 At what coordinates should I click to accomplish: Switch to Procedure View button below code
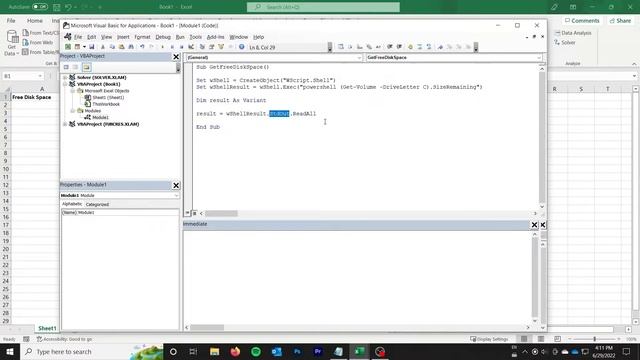tap(187, 213)
